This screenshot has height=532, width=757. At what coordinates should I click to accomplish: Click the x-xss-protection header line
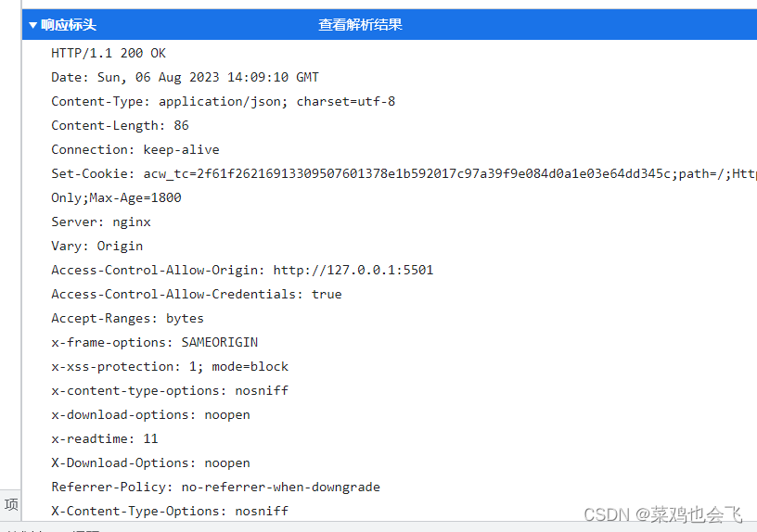pyautogui.click(x=170, y=367)
